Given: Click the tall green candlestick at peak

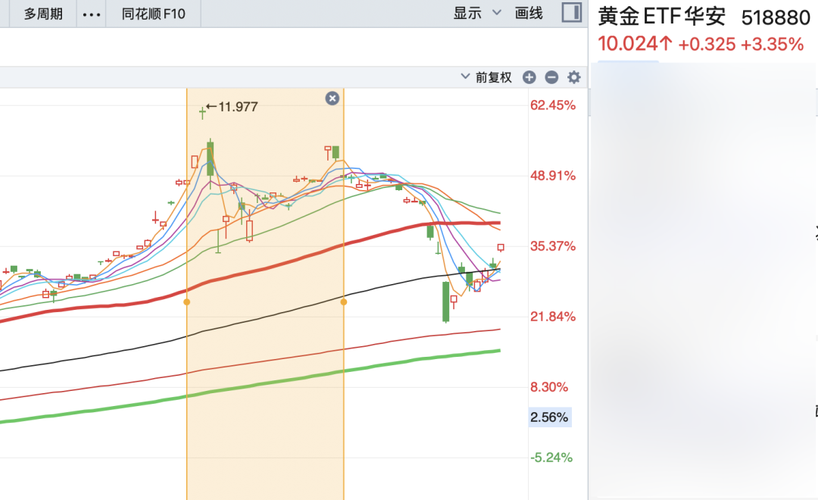Looking at the screenshot, I should tap(210, 158).
